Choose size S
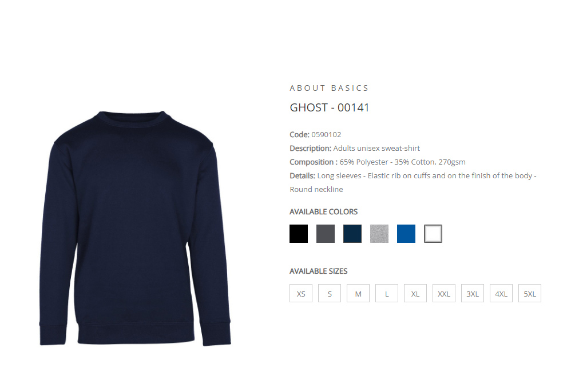 [330, 293]
